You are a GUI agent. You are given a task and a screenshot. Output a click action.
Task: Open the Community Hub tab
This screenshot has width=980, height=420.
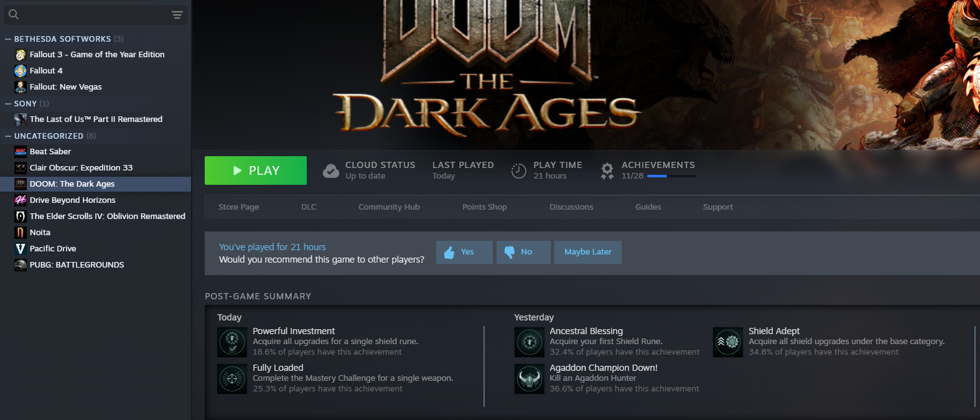click(389, 207)
